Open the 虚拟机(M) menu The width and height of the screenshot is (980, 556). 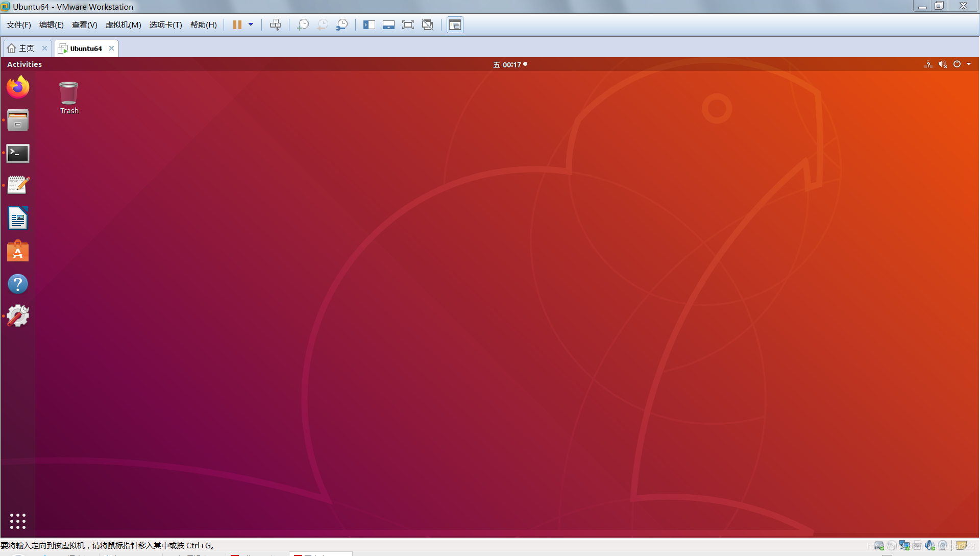[123, 25]
